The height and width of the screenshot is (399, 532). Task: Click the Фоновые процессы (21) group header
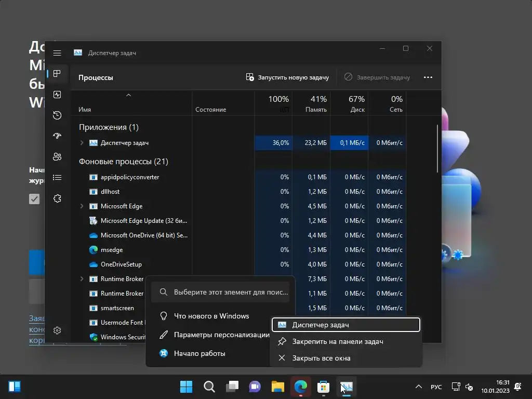click(124, 162)
